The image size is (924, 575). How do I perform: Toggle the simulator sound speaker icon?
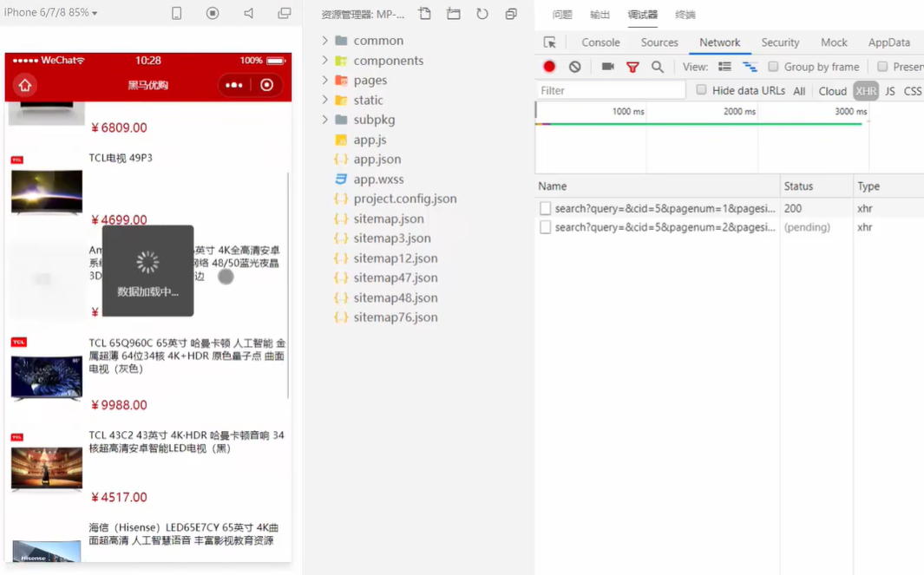tap(249, 13)
